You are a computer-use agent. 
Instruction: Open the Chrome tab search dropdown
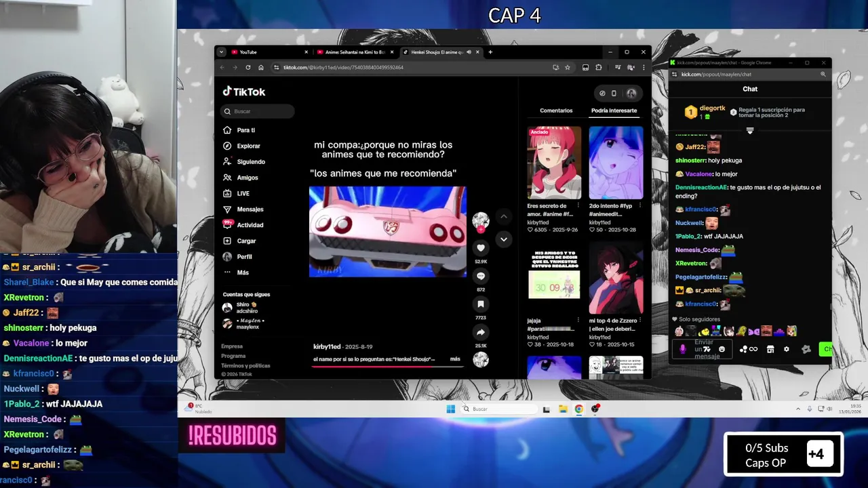click(221, 52)
